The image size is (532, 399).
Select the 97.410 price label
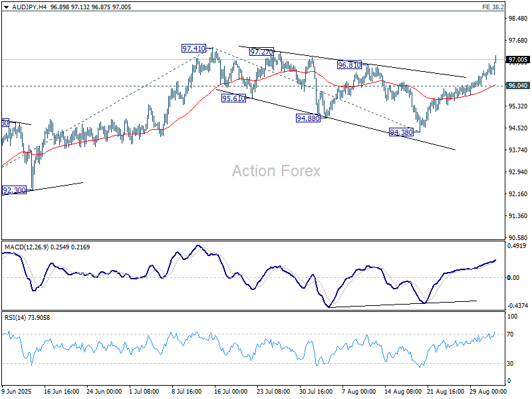coord(194,49)
